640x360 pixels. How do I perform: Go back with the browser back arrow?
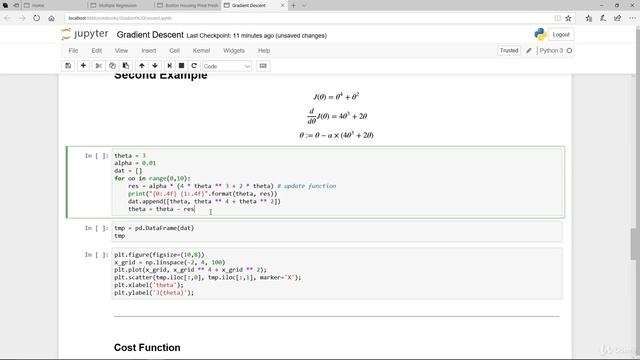click(7, 18)
